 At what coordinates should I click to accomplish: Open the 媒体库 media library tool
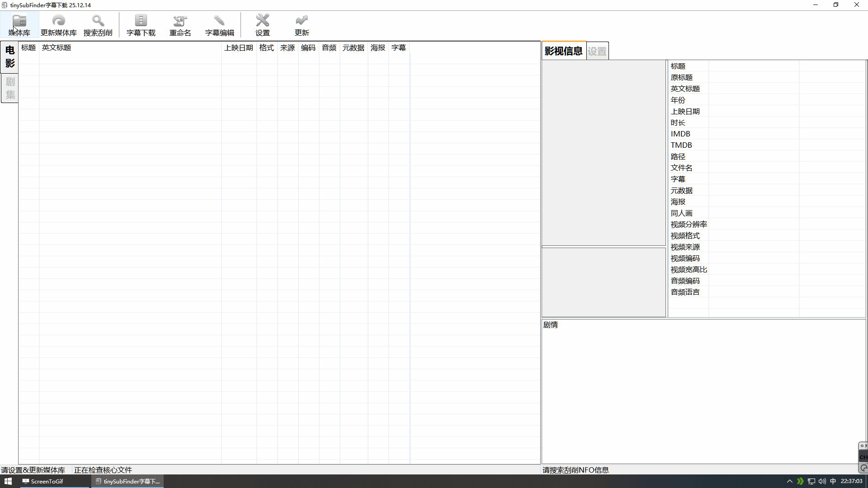[19, 25]
